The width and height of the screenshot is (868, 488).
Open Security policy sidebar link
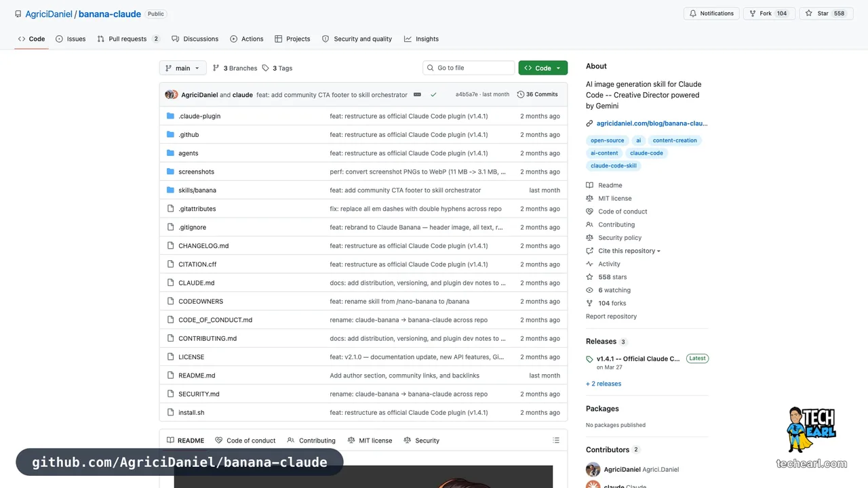tap(614, 238)
